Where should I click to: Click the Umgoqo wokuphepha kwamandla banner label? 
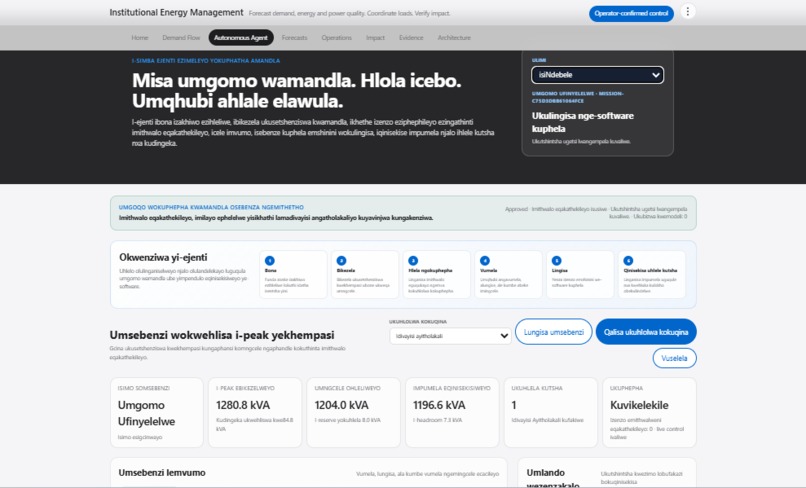(211, 207)
